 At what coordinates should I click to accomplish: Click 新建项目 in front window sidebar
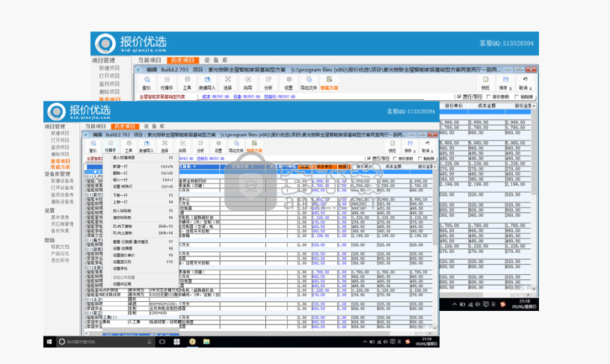60,133
